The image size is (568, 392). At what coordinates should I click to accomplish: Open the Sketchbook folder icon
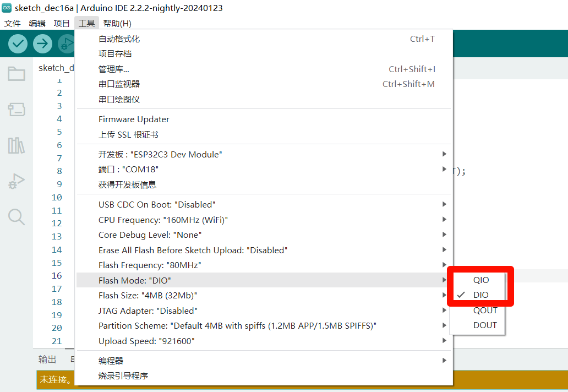point(17,74)
